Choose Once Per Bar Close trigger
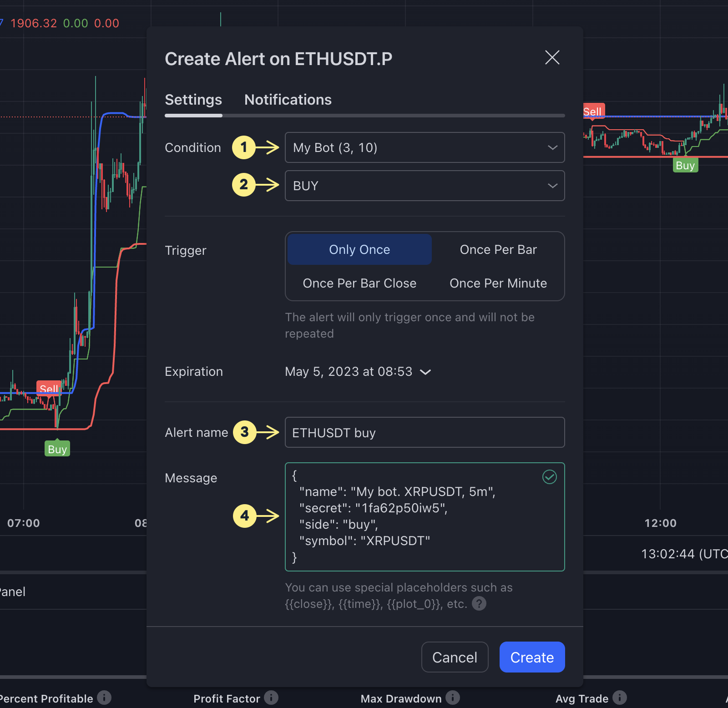This screenshot has width=728, height=708. click(359, 283)
